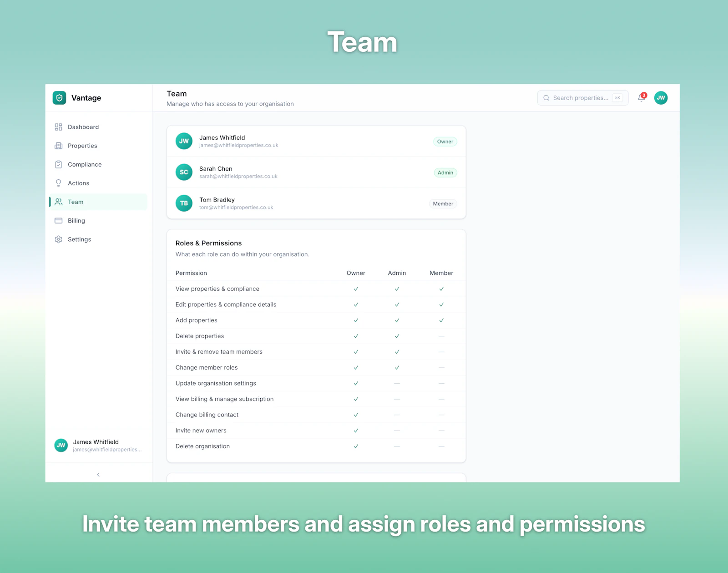
Task: Click the Admin column header
Action: (397, 273)
